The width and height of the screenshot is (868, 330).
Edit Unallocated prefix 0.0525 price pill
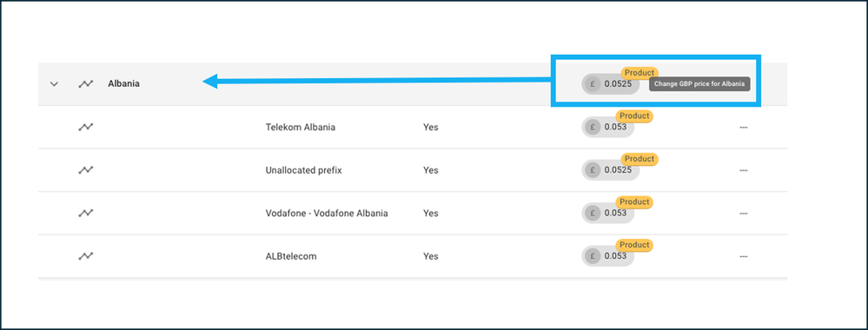point(611,170)
